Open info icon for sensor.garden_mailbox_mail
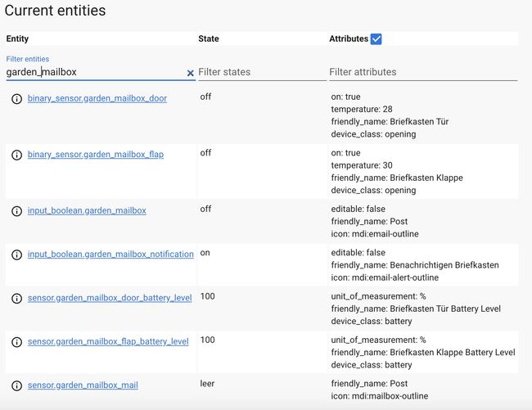This screenshot has height=410, width=532. click(x=16, y=385)
